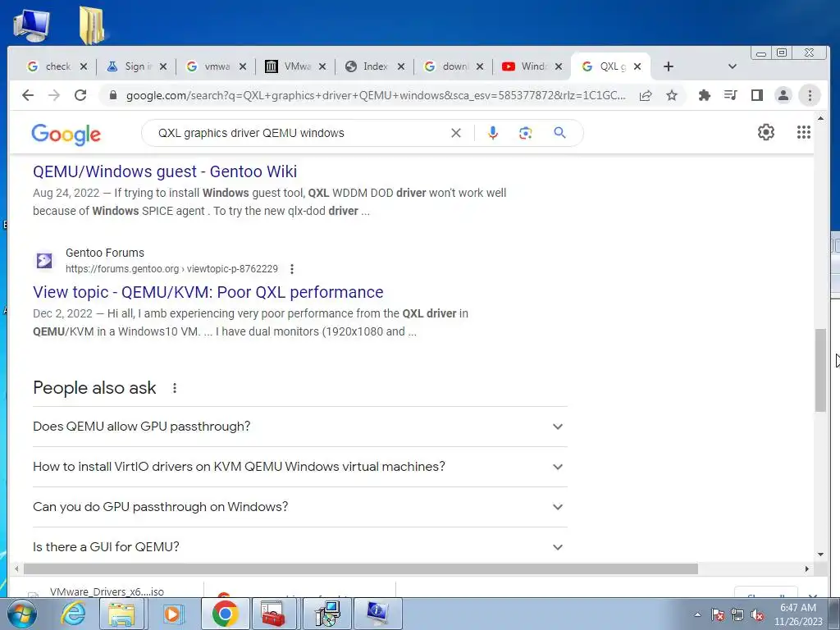Open About this result for People also ask
This screenshot has height=630, width=840.
coord(175,388)
